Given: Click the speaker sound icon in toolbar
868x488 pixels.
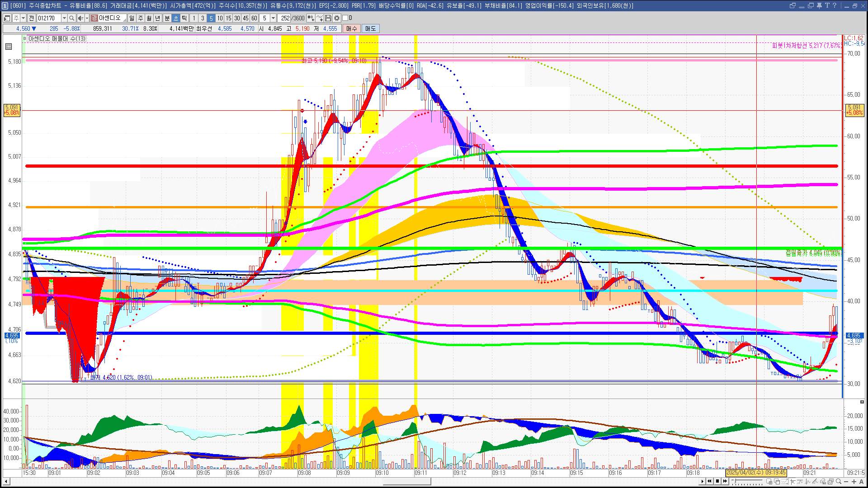Looking at the screenshot, I should coord(80,18).
